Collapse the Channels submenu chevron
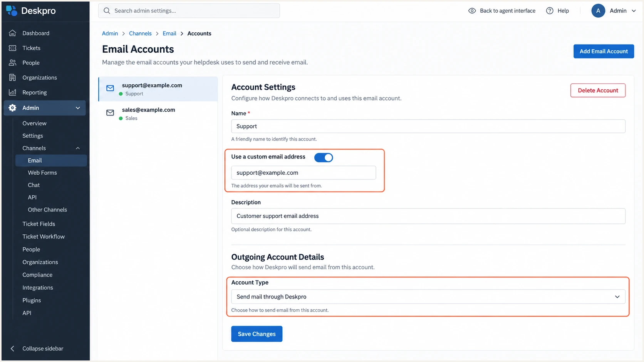 click(x=78, y=148)
